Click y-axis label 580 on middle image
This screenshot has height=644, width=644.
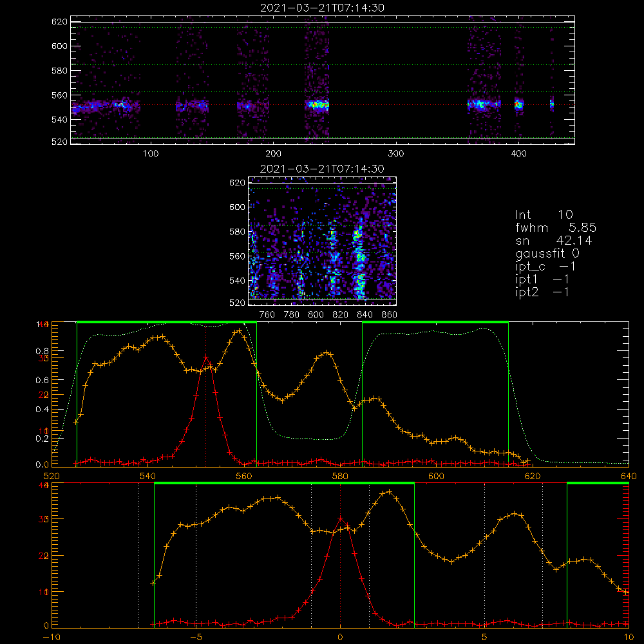[x=238, y=232]
